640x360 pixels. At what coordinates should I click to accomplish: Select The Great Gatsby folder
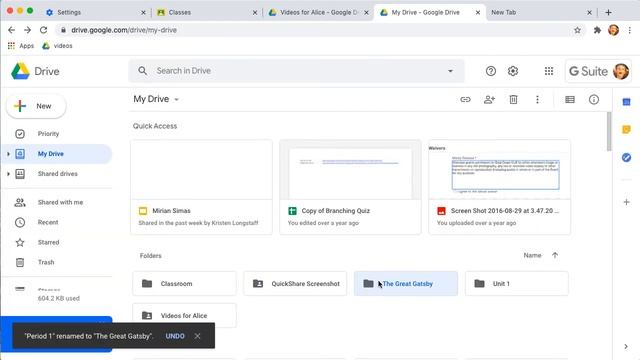[x=406, y=283]
